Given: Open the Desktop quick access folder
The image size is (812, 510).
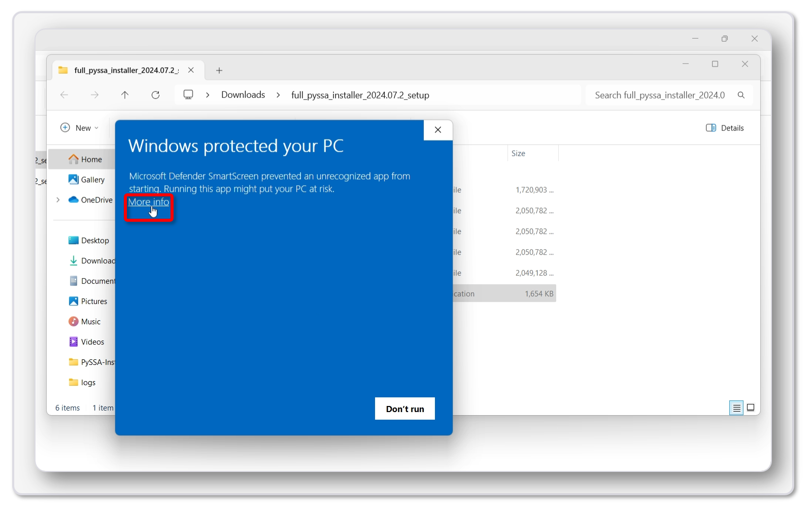Looking at the screenshot, I should pyautogui.click(x=89, y=241).
